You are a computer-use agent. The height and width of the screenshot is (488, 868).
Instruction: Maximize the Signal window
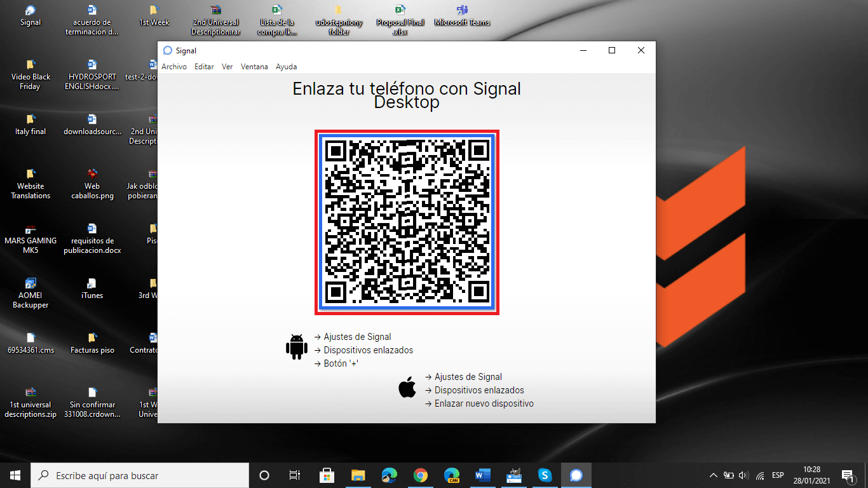point(612,51)
